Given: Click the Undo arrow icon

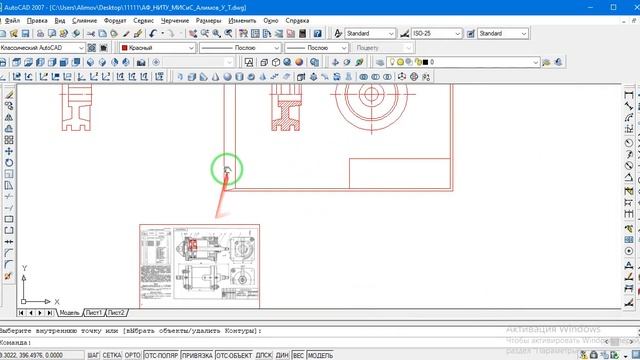Looking at the screenshot, I should click(153, 33).
